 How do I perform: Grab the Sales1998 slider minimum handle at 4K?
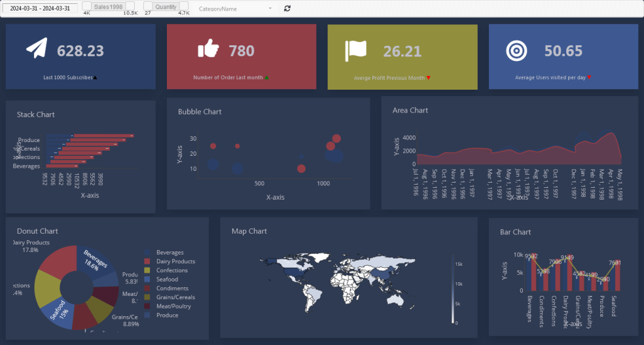[x=86, y=6]
